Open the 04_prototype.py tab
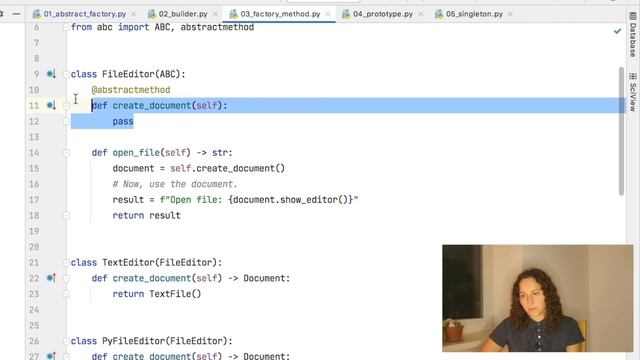Screen dimensions: 640x360 pos(383,14)
